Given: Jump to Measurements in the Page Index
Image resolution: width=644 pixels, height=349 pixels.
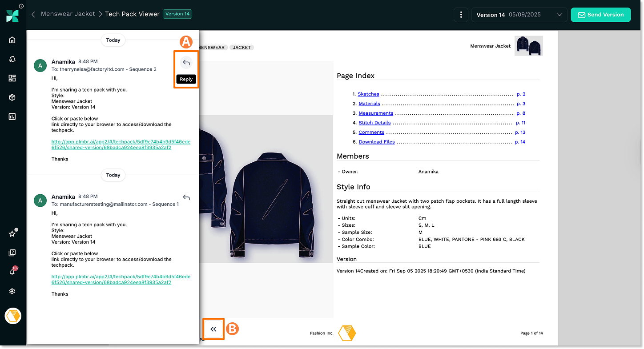Looking at the screenshot, I should pos(376,113).
